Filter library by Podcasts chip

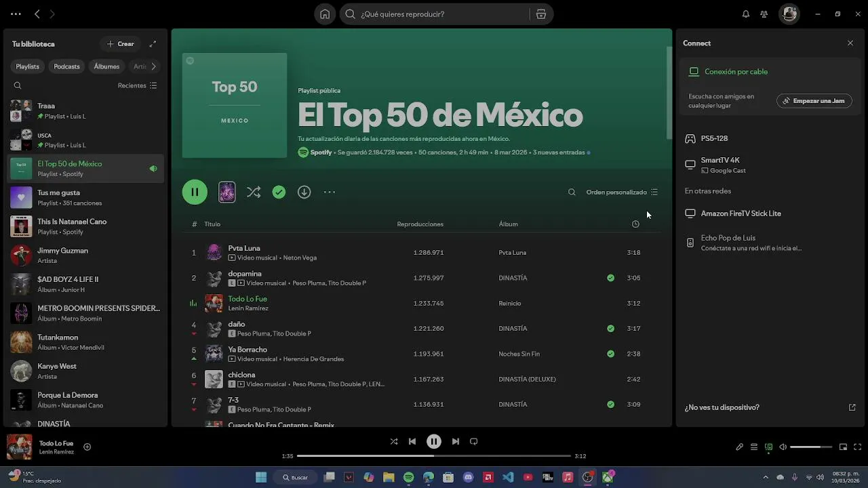pos(66,66)
